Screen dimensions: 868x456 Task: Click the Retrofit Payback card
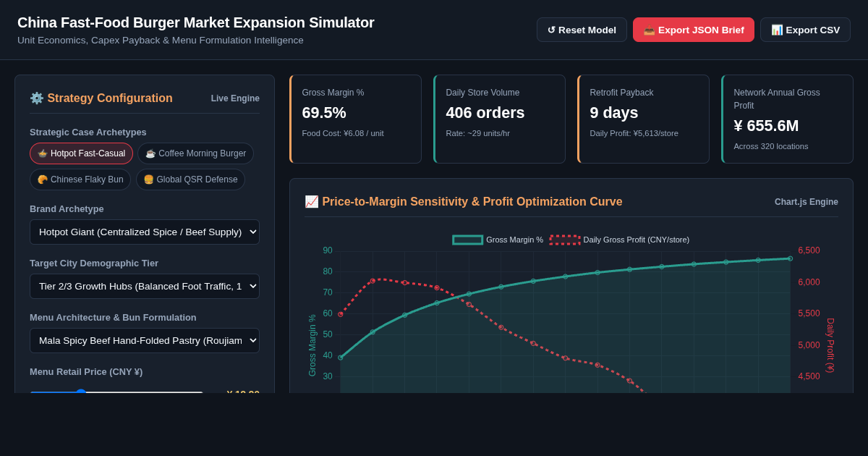point(643,119)
